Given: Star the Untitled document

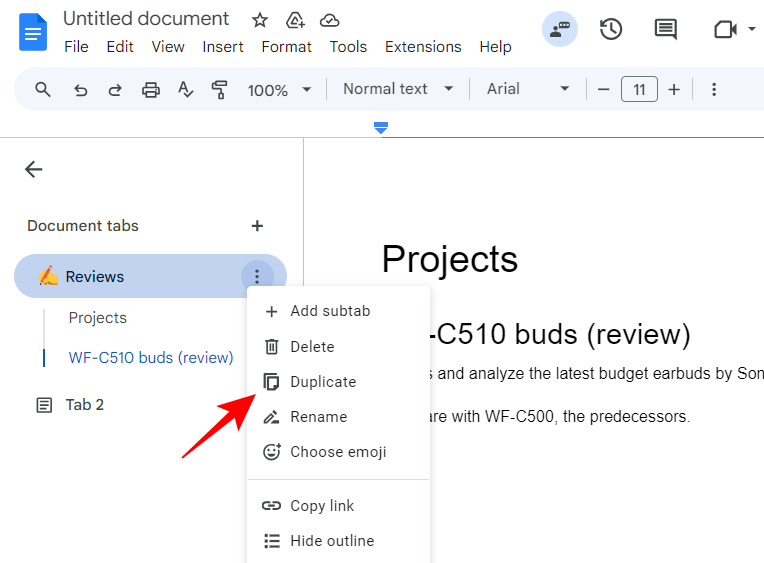Looking at the screenshot, I should coord(260,20).
